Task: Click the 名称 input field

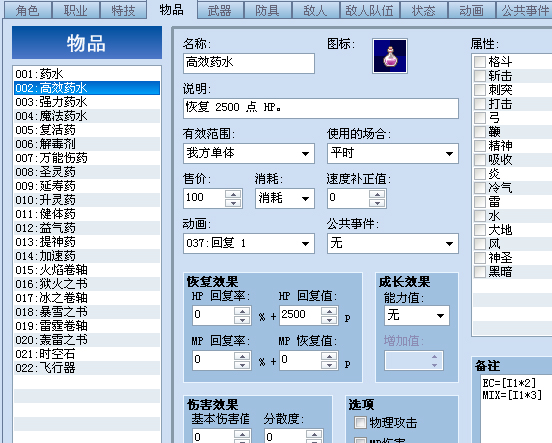Action: tap(249, 63)
